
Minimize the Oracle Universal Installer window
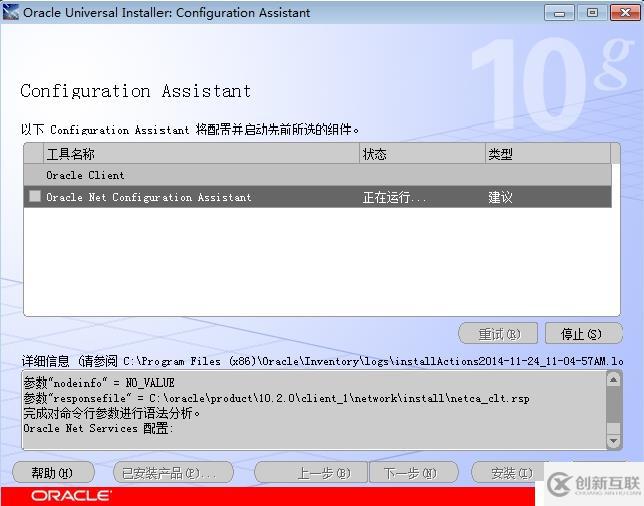pos(559,13)
